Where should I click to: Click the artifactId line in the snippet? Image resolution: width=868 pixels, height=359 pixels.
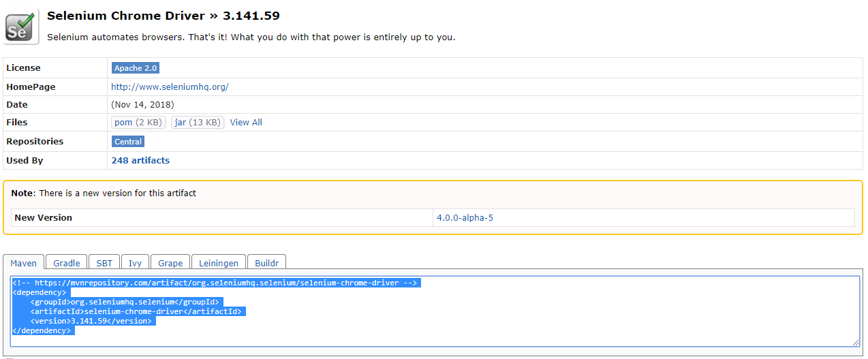pyautogui.click(x=136, y=311)
